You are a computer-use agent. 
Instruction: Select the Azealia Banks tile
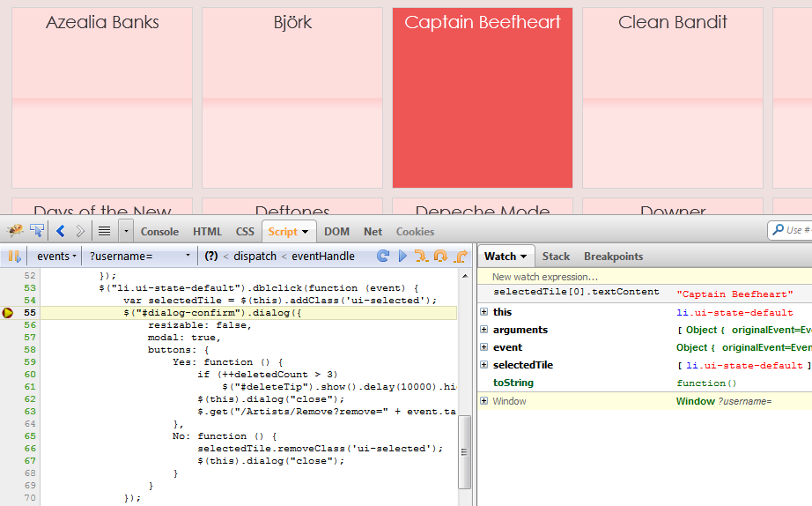click(102, 98)
